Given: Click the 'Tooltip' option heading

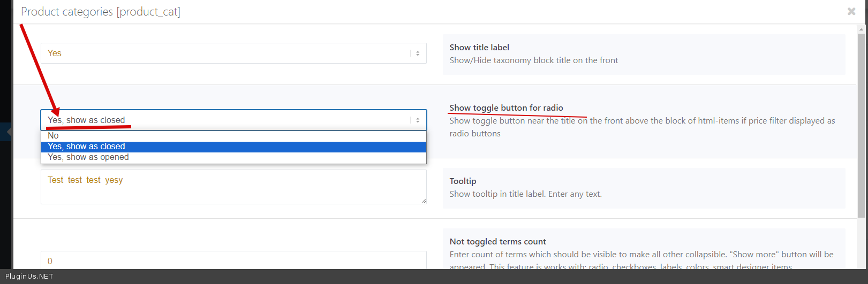Looking at the screenshot, I should 463,181.
